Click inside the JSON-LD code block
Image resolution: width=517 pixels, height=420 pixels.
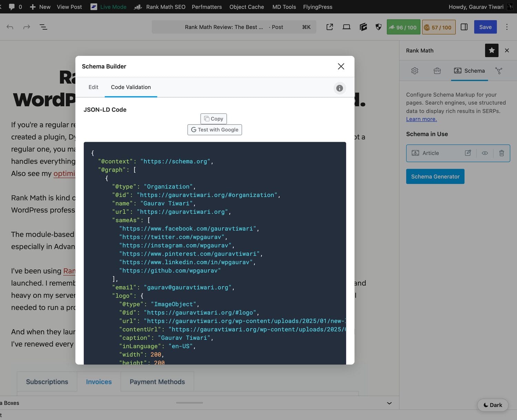(x=215, y=253)
